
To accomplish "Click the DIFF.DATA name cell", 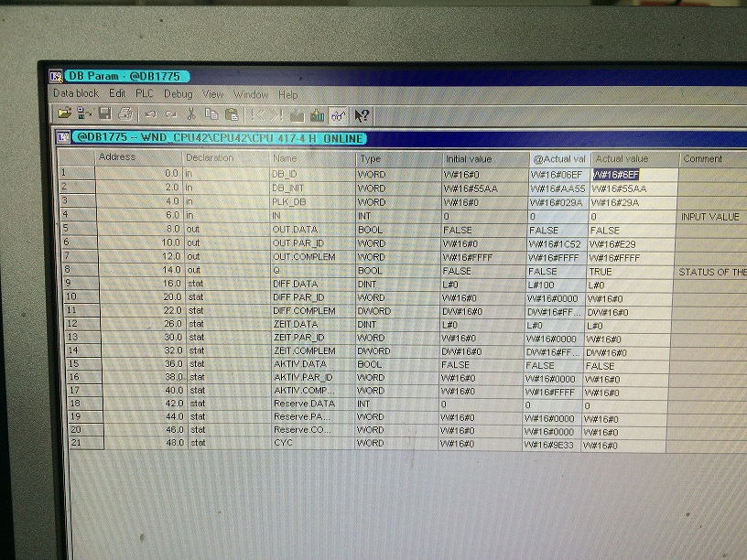I will (313, 284).
